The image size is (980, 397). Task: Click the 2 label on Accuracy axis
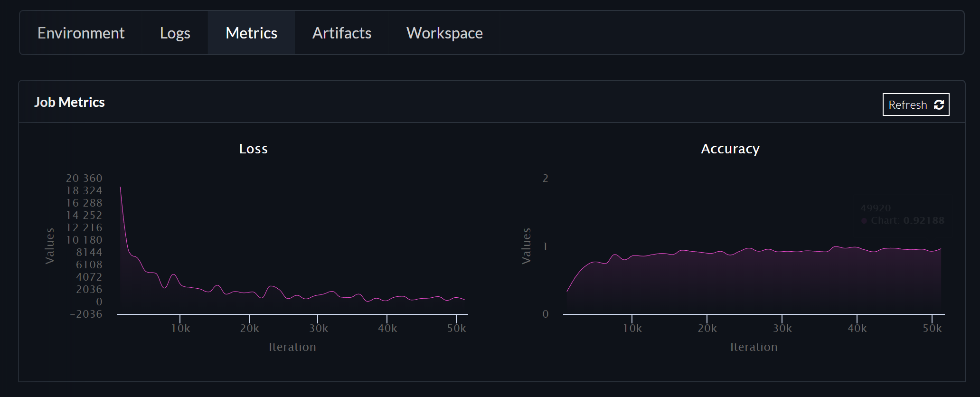tap(546, 178)
